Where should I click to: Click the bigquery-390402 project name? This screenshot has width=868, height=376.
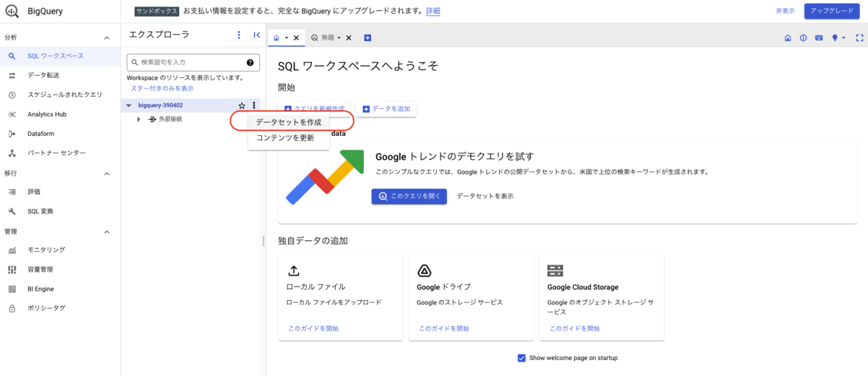click(x=161, y=106)
